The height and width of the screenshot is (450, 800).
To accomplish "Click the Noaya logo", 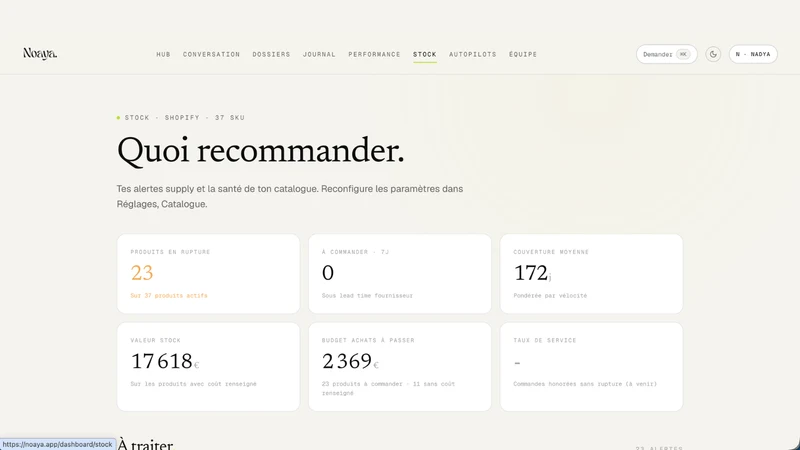I will point(40,54).
